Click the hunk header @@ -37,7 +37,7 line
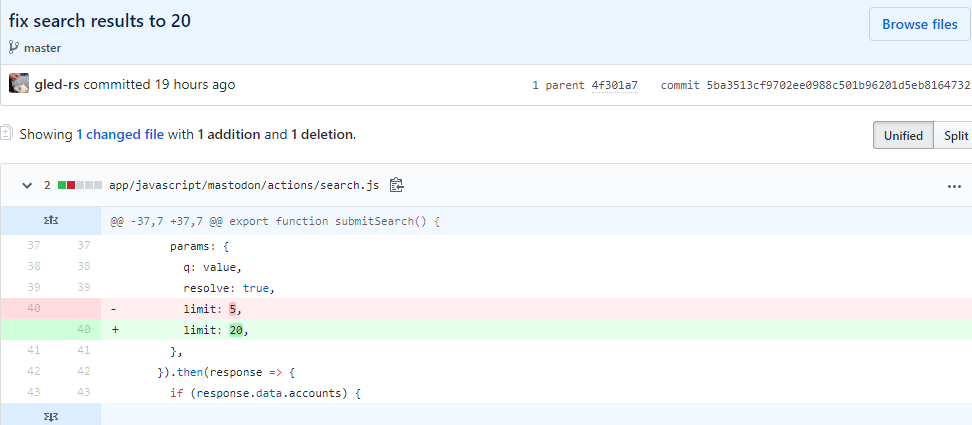This screenshot has width=972, height=425. (x=275, y=221)
